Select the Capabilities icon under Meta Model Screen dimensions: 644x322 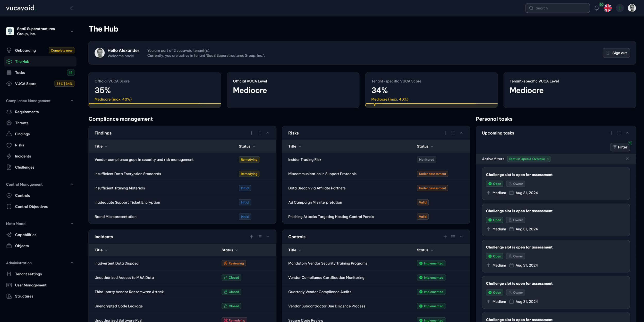9,235
